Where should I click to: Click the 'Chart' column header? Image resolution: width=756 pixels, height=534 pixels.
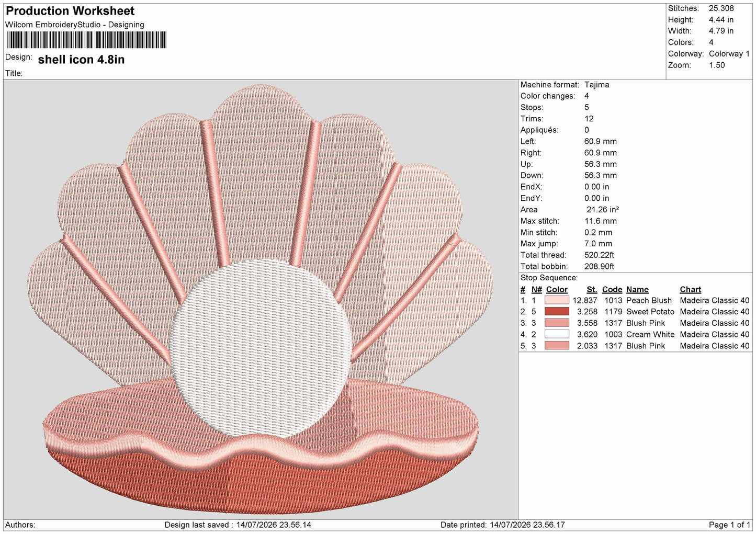(x=691, y=290)
